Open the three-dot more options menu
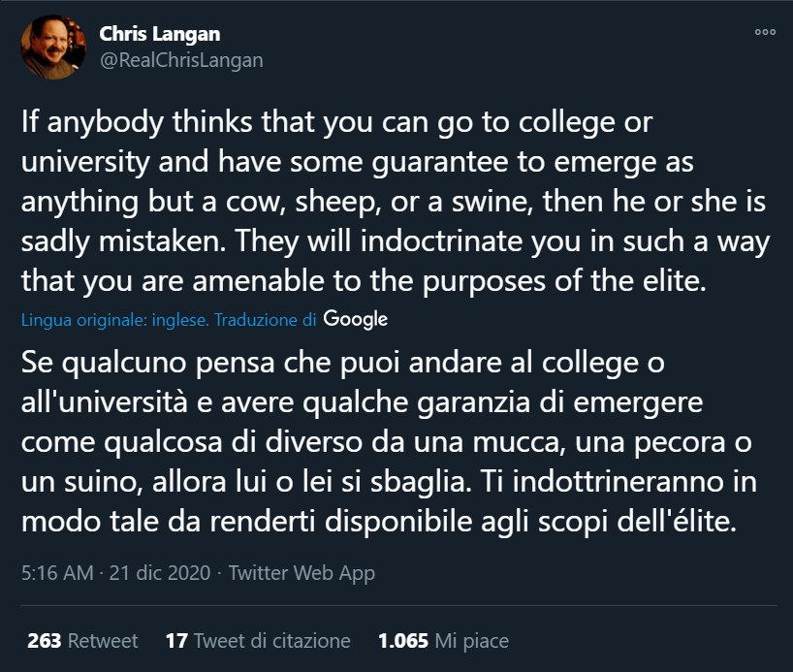The height and width of the screenshot is (672, 793). (765, 32)
